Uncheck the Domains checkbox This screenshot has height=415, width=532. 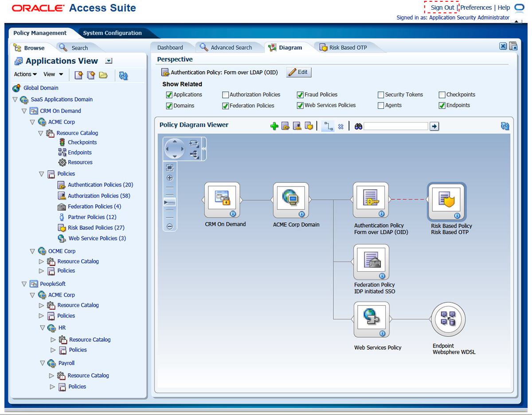(169, 106)
